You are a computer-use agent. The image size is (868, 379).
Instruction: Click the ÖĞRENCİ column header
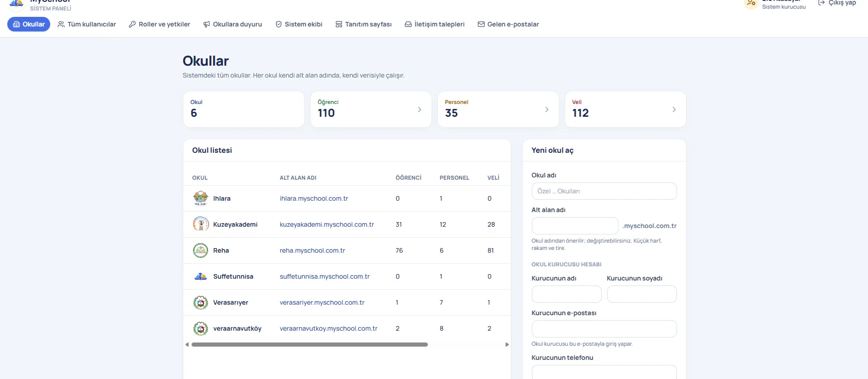[x=408, y=178]
